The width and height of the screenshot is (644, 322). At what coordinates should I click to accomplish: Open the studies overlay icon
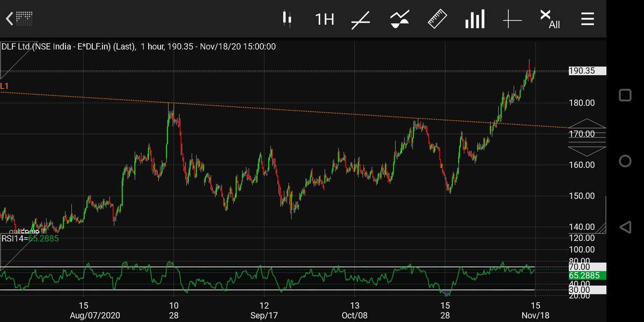click(x=399, y=19)
